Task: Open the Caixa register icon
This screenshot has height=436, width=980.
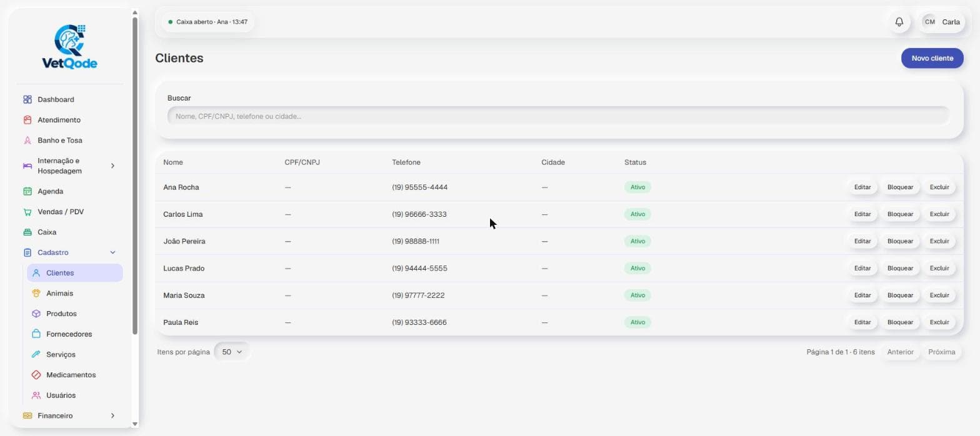Action: (x=27, y=232)
